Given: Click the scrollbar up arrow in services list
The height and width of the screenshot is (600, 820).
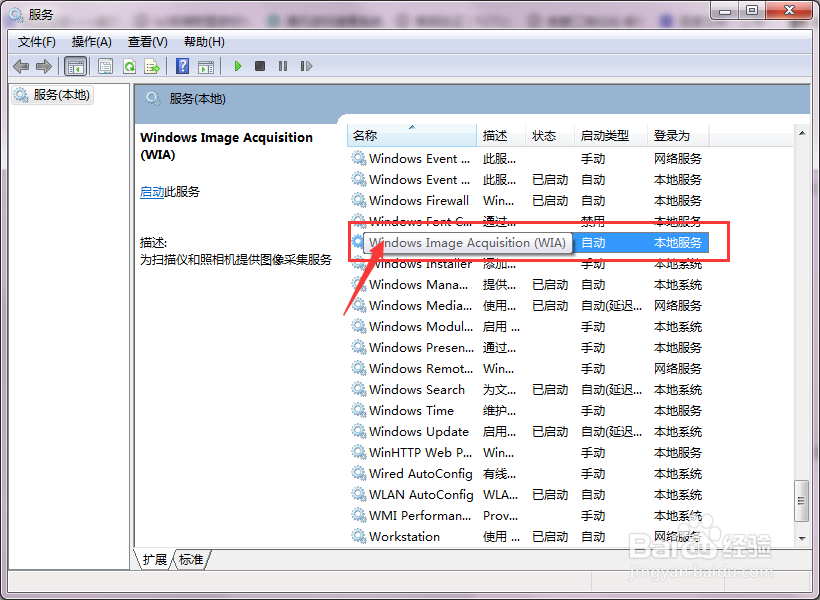Looking at the screenshot, I should 802,134.
